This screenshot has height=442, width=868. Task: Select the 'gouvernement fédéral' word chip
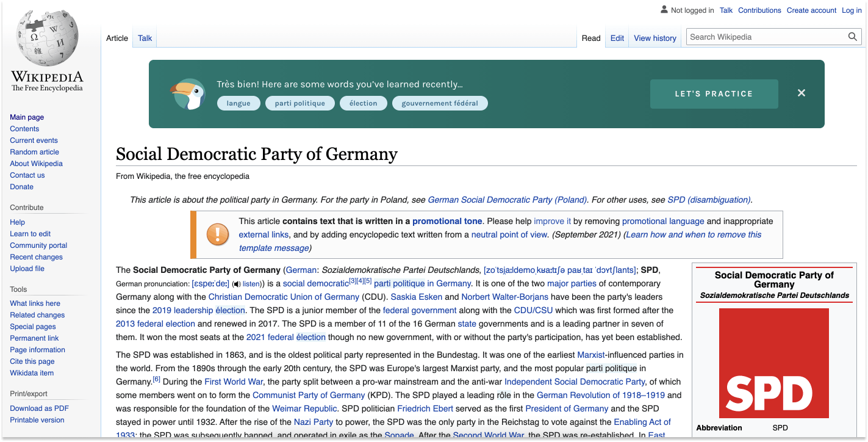(x=440, y=103)
